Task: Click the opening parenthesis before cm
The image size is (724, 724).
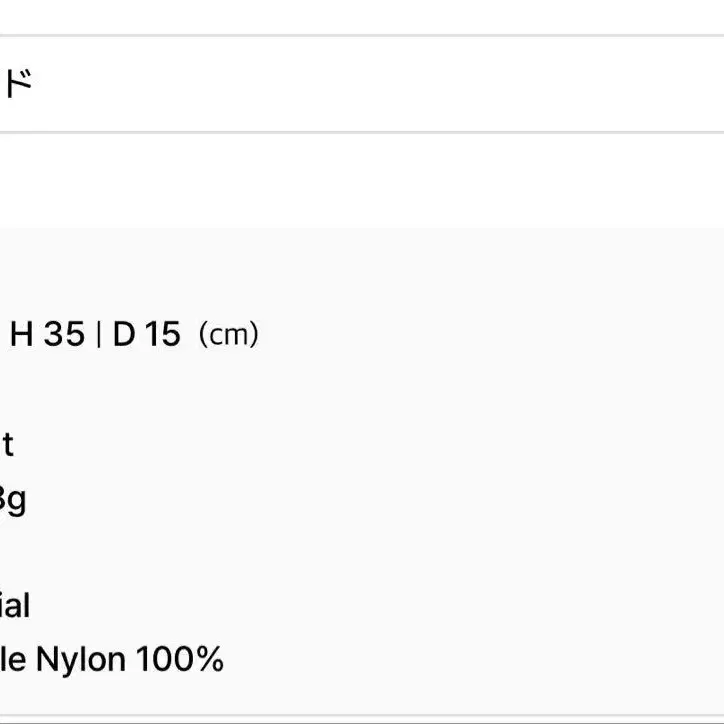Action: point(204,335)
